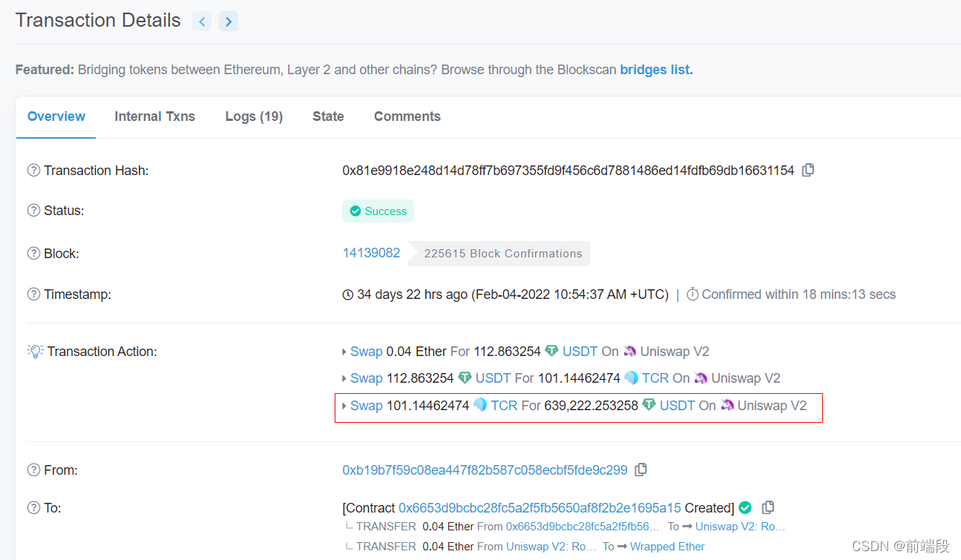Open the Internal Txns tab
Image resolution: width=961 pixels, height=560 pixels.
pyautogui.click(x=154, y=116)
